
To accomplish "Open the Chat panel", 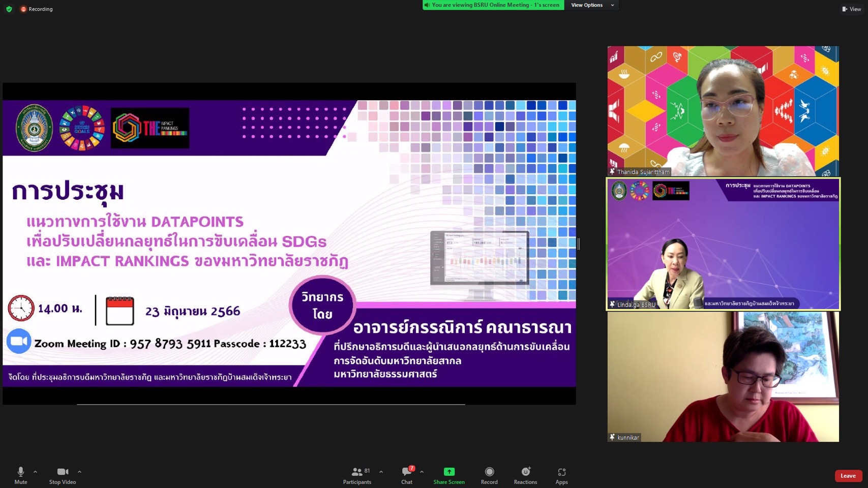I will click(x=407, y=475).
